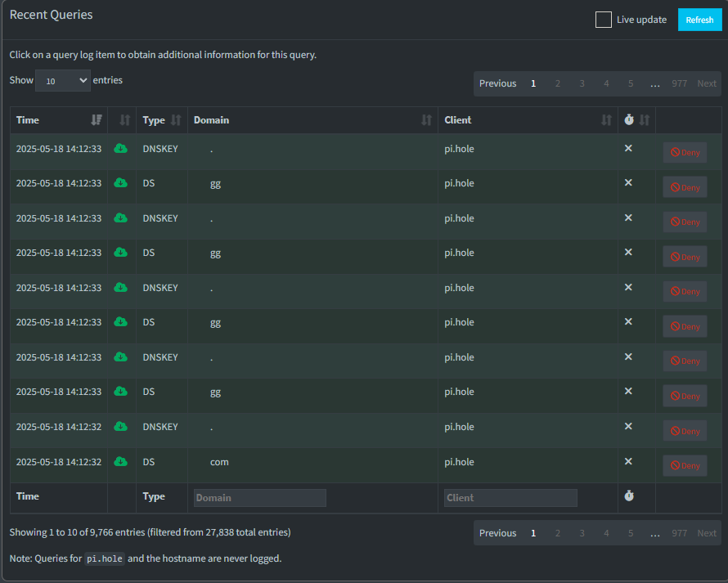Enable the Live update checkbox
Screen dimensions: 728x583
pyautogui.click(x=603, y=20)
